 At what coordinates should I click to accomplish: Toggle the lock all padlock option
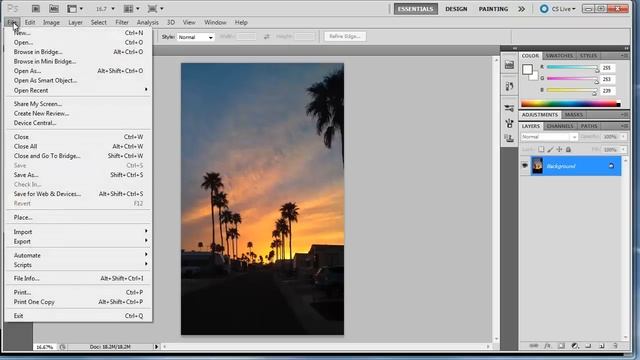point(568,149)
